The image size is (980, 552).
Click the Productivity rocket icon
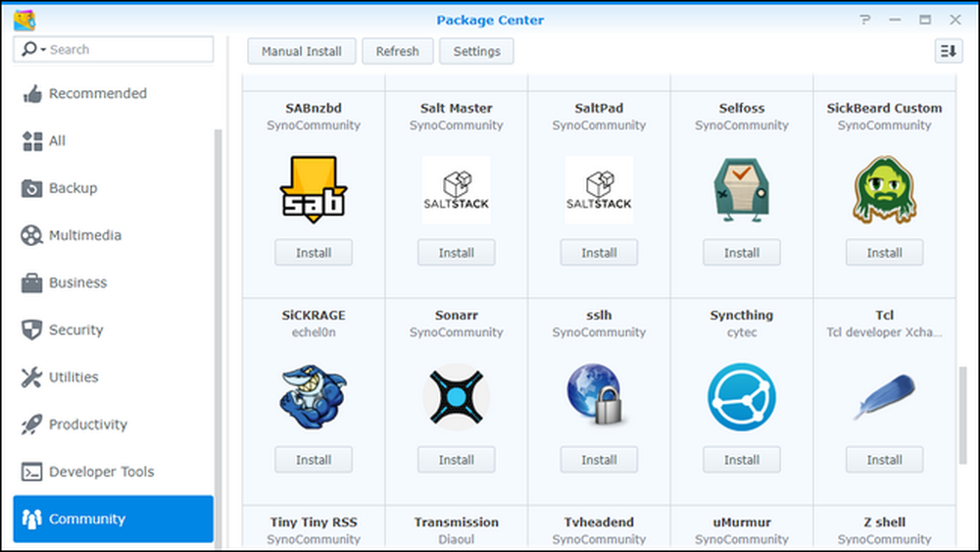point(32,425)
